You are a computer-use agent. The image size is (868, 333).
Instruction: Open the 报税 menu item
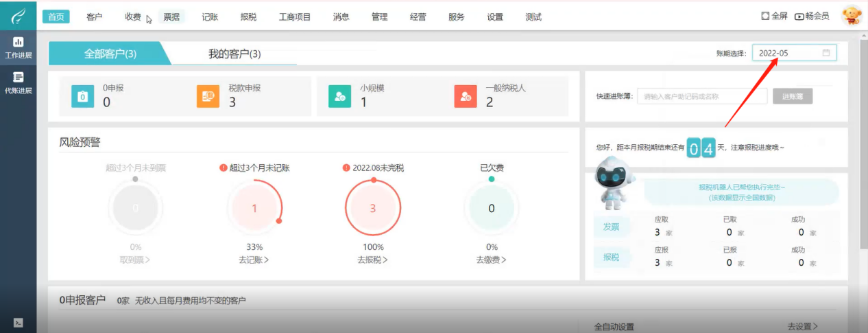(x=248, y=16)
